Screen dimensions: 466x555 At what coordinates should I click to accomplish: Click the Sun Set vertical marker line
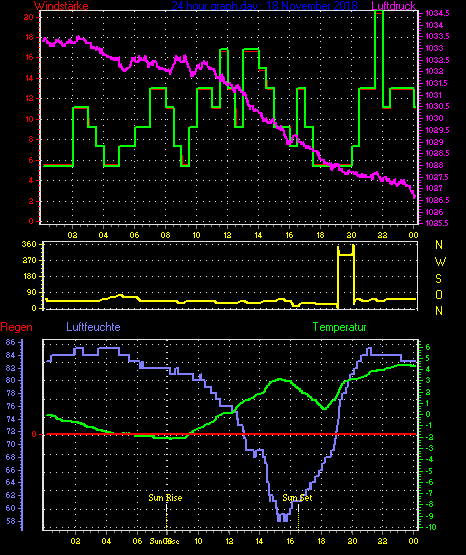(x=298, y=517)
